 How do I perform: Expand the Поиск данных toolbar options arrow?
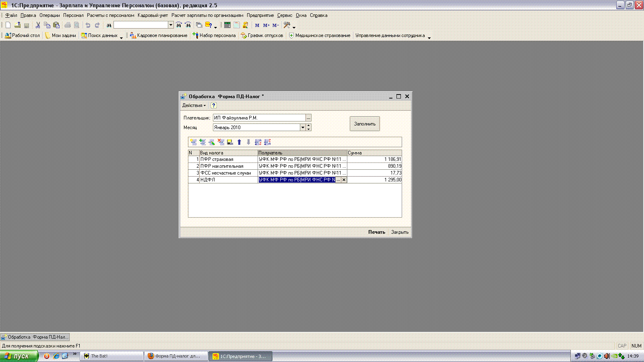click(x=121, y=38)
